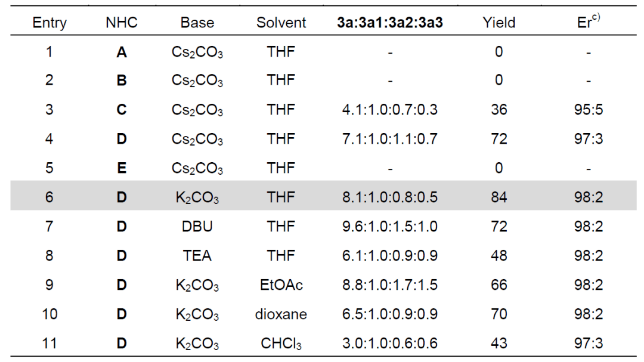Image resolution: width=644 pixels, height=362 pixels.
Task: Click NHC letter E in entry 5
Action: click(x=121, y=168)
